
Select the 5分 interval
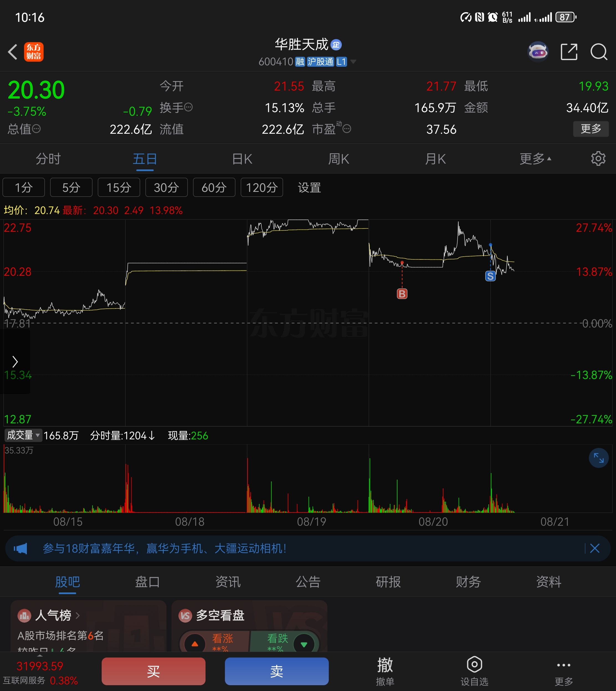(x=71, y=187)
